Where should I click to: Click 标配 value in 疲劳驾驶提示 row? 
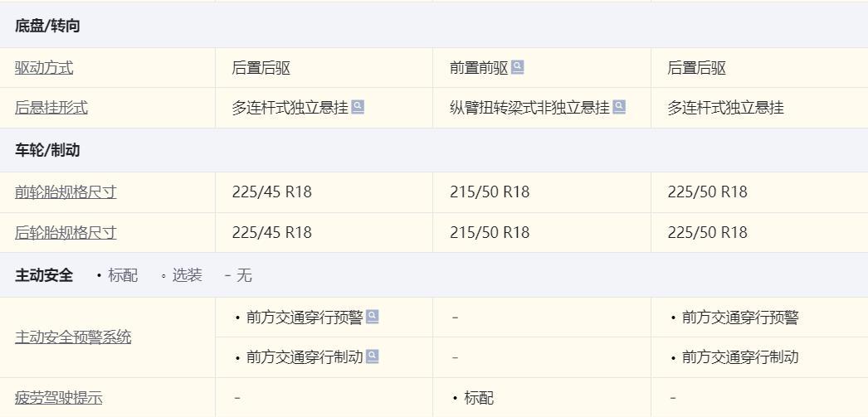[479, 398]
